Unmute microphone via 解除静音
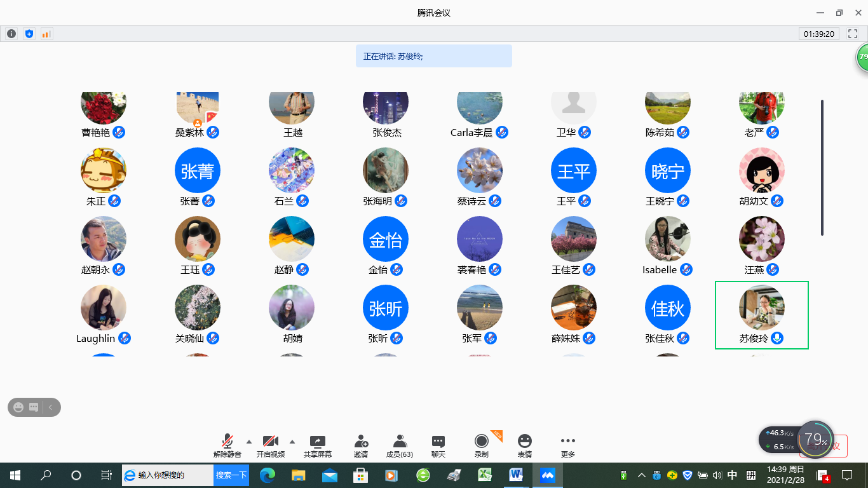 click(227, 445)
